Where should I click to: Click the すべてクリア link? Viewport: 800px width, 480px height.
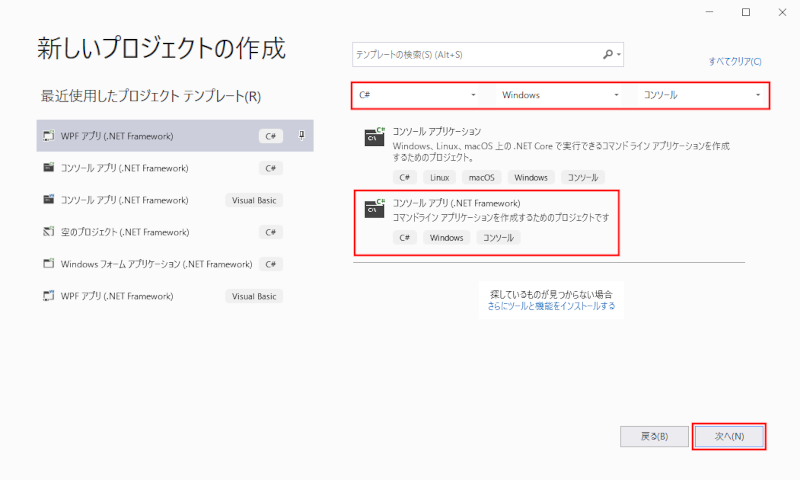pos(735,61)
